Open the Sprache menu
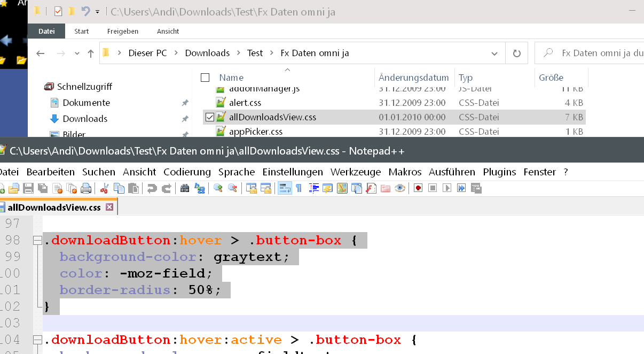 [x=236, y=172]
